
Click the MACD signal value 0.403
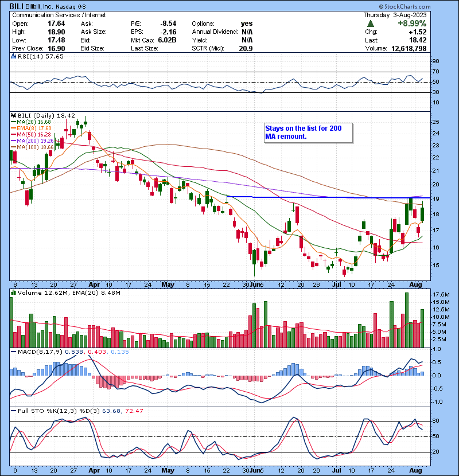(x=97, y=352)
